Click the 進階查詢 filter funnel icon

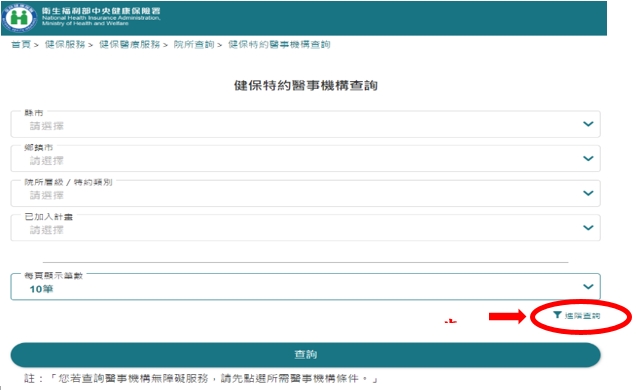click(557, 315)
